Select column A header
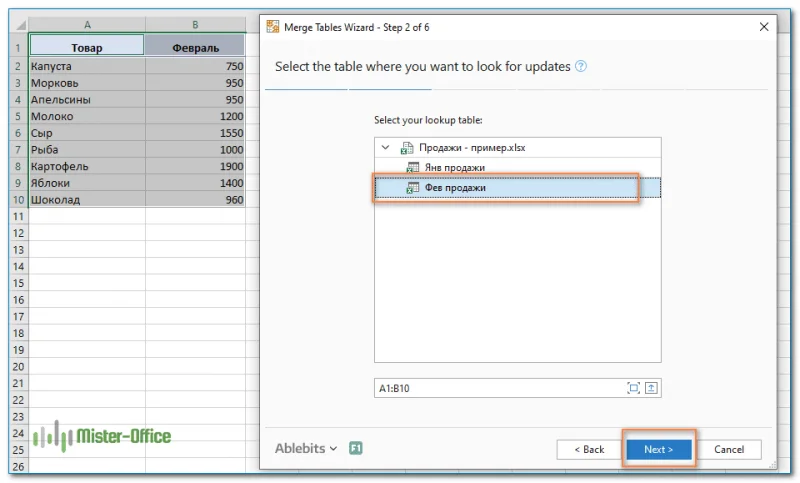Image resolution: width=800 pixels, height=483 pixels. point(87,24)
